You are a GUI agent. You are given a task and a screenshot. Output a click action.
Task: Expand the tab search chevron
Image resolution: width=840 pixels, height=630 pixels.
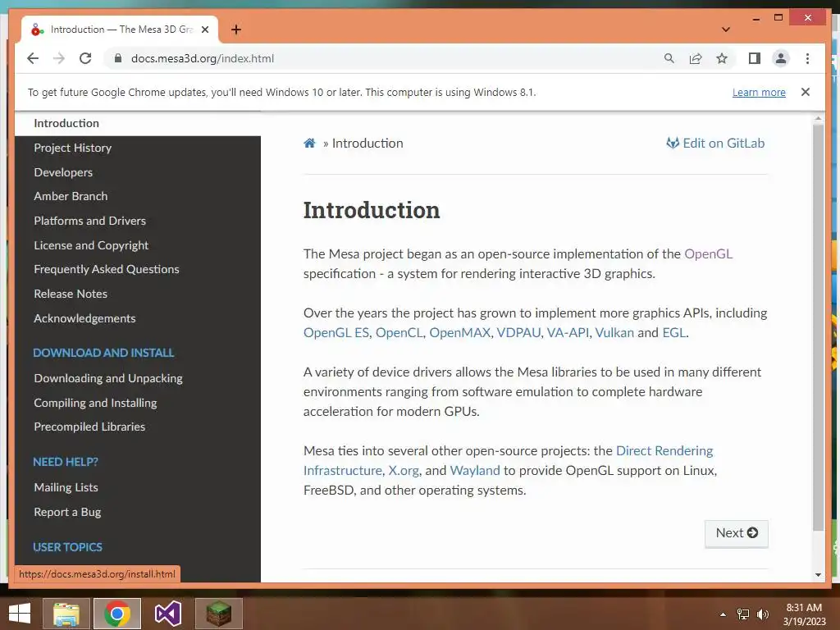coord(726,30)
